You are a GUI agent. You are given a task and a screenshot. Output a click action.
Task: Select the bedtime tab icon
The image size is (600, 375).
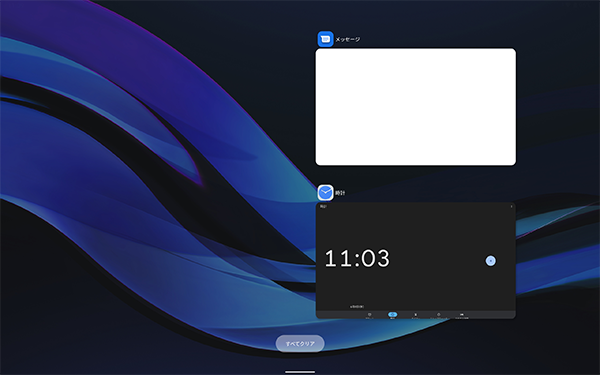tap(462, 315)
